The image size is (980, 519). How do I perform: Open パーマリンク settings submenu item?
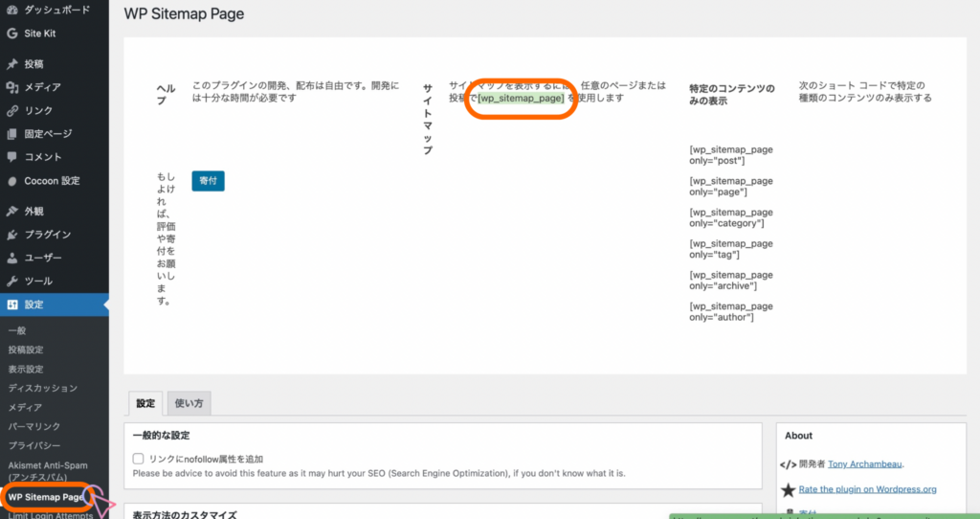pyautogui.click(x=34, y=426)
